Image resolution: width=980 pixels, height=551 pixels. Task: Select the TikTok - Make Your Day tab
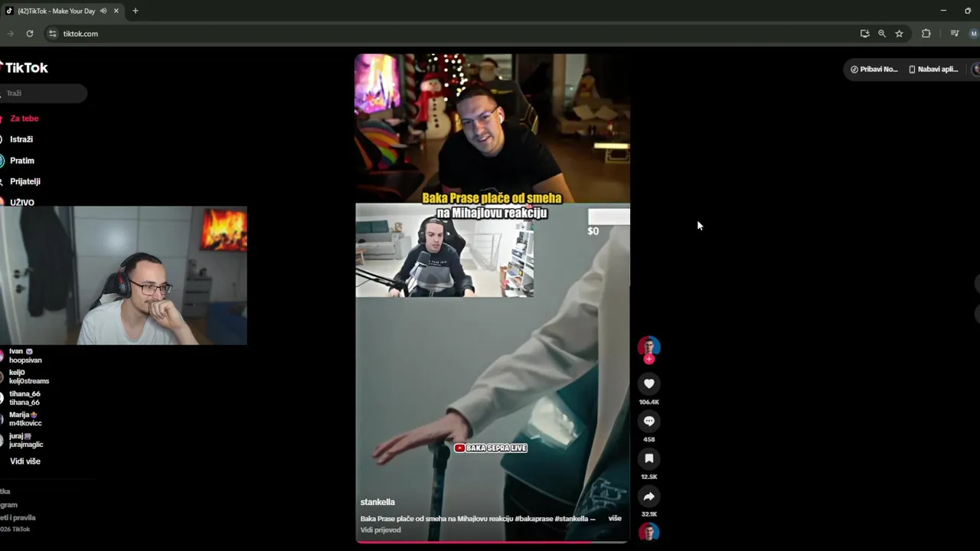[61, 11]
